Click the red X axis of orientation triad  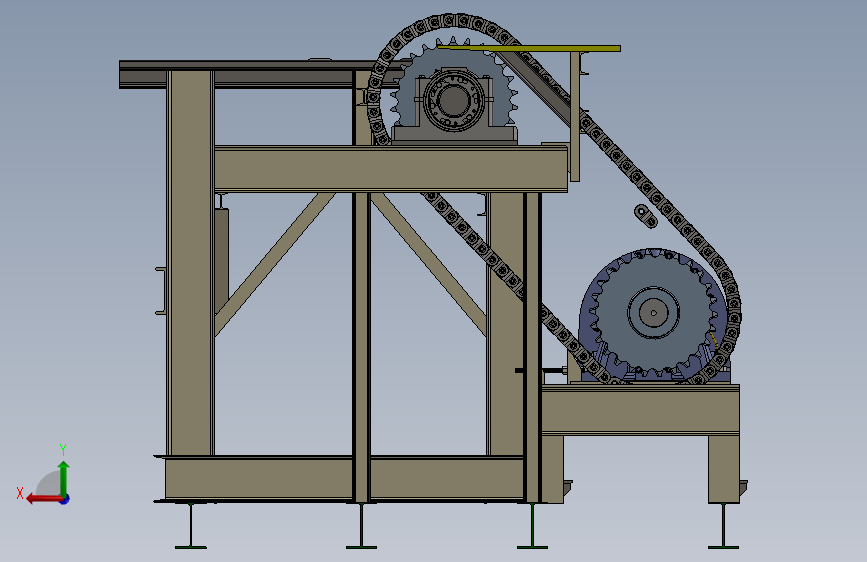43,499
